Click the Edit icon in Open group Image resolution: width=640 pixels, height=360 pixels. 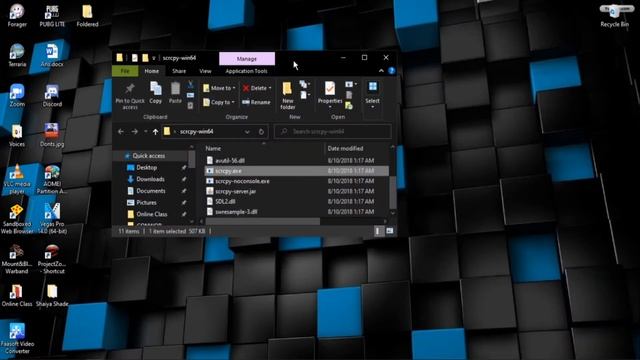click(x=349, y=95)
